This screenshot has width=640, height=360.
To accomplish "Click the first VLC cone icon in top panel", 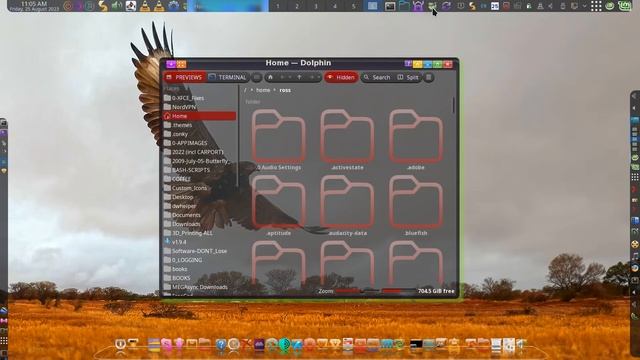I will (x=144, y=6).
